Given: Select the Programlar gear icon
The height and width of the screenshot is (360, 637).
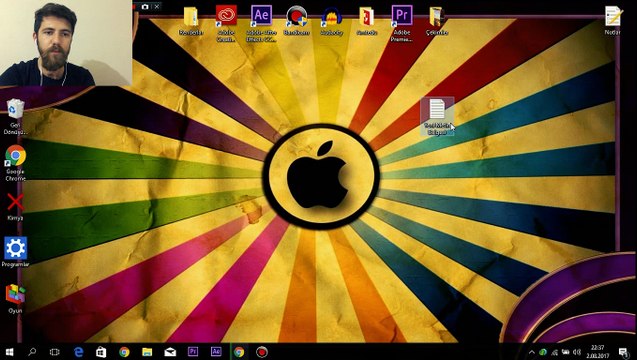Looking at the screenshot, I should point(15,252).
